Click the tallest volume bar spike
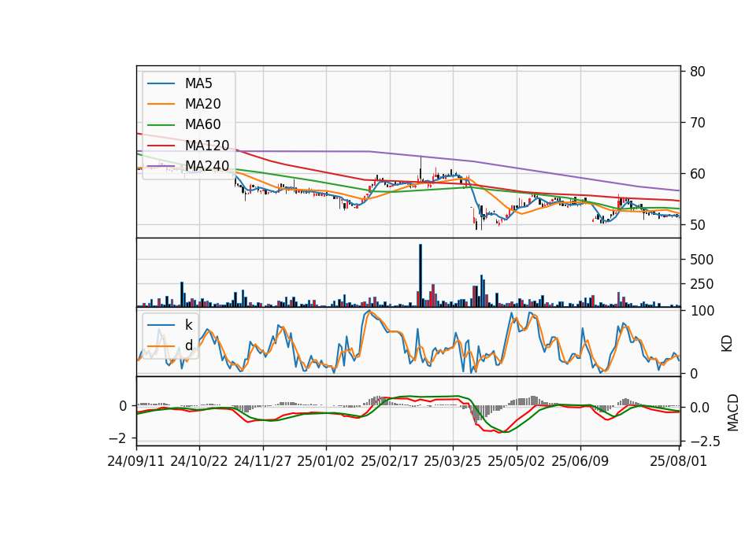The image size is (756, 543). click(x=421, y=275)
